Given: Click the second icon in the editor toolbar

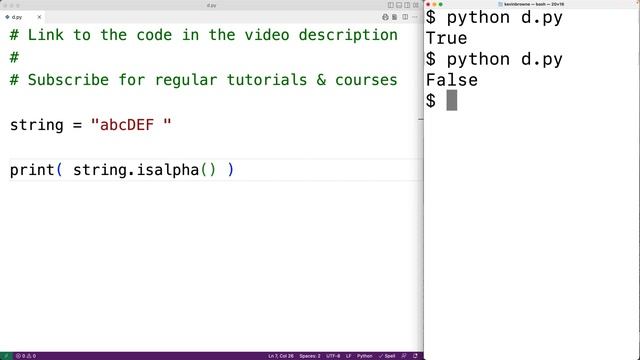Looking at the screenshot, I should pos(395,17).
